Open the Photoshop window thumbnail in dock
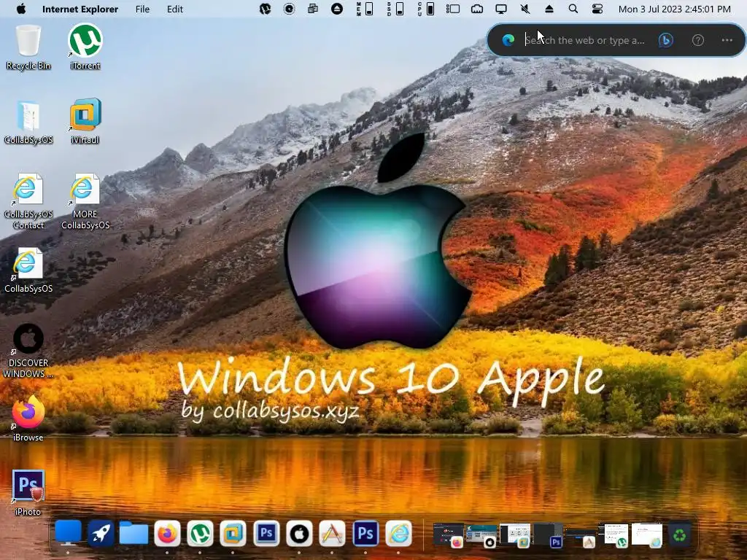Viewport: 747px width, 560px height. tap(548, 534)
